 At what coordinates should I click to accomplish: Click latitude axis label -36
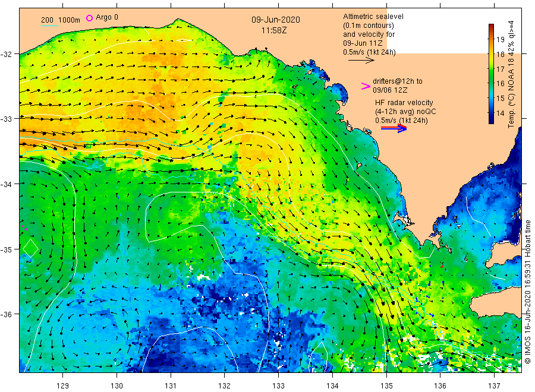7,314
